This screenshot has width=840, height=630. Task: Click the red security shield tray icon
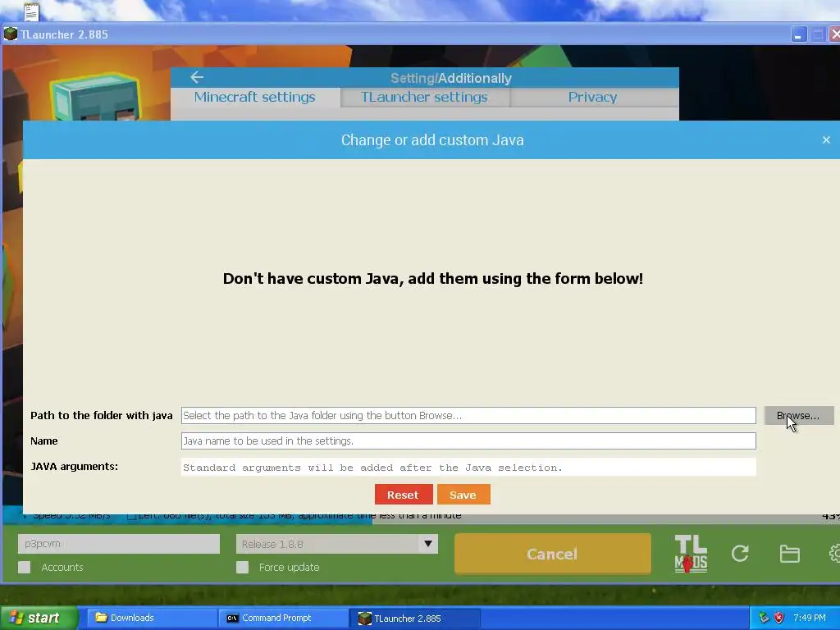click(779, 618)
